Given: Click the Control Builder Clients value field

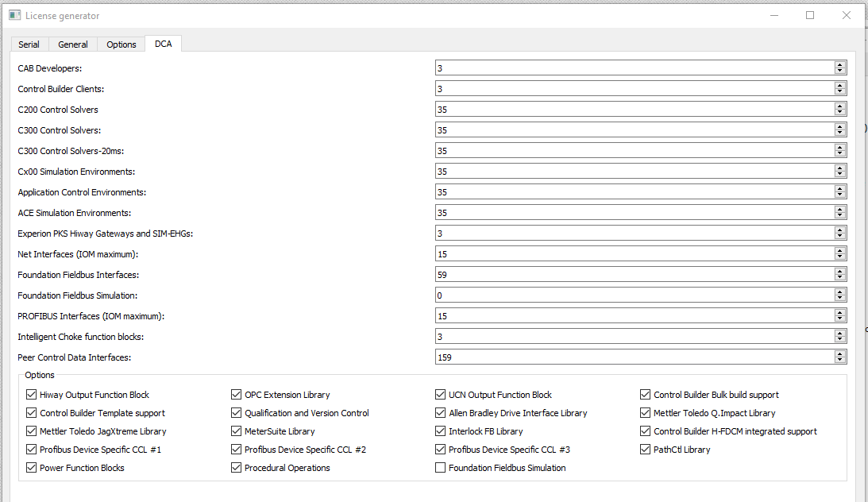Looking at the screenshot, I should pyautogui.click(x=635, y=88).
